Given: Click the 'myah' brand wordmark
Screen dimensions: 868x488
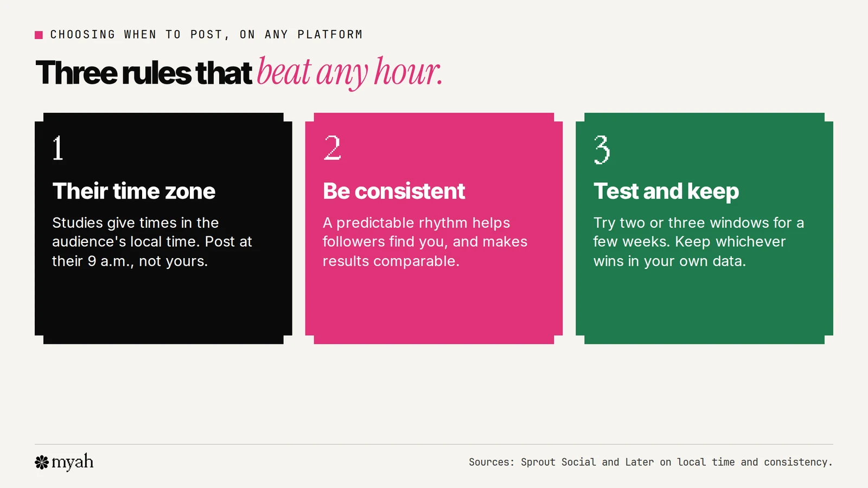Looking at the screenshot, I should [x=72, y=462].
